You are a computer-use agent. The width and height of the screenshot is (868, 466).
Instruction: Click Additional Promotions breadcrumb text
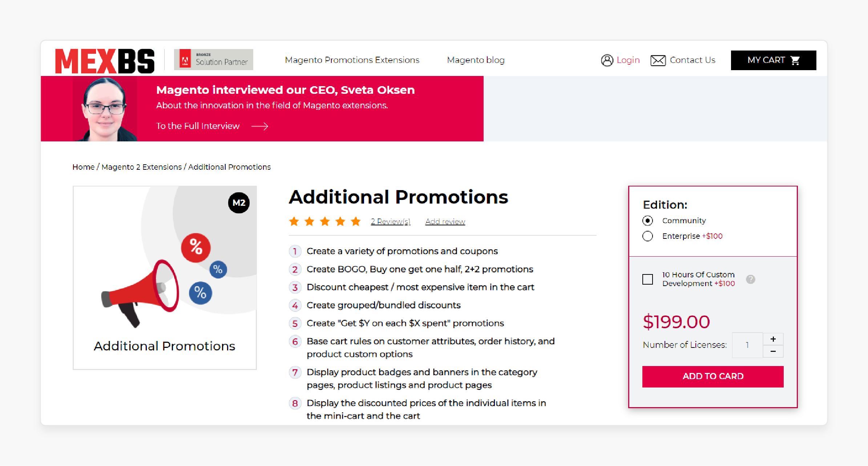(x=229, y=167)
